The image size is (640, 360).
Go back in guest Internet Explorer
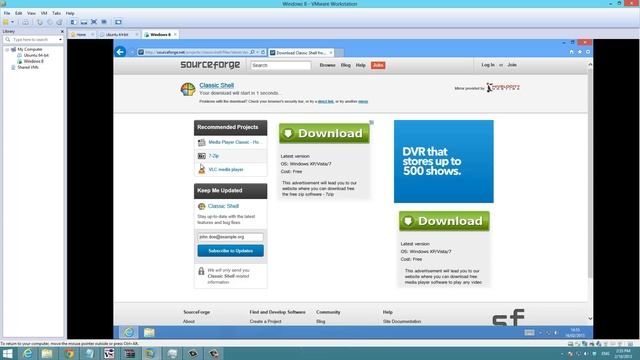click(120, 52)
